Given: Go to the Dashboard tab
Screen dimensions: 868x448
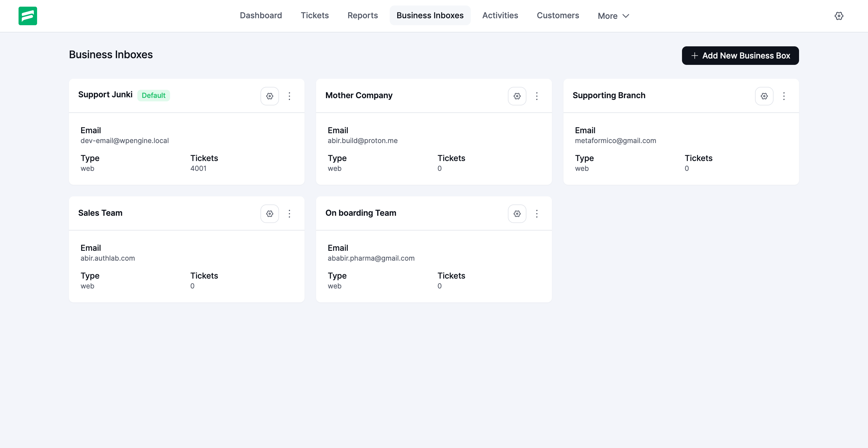Looking at the screenshot, I should (x=261, y=16).
